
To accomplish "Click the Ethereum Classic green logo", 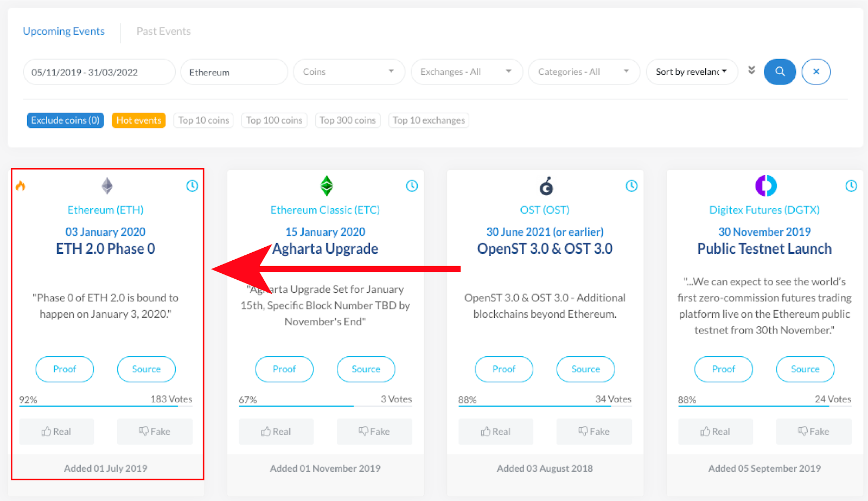I will [326, 186].
